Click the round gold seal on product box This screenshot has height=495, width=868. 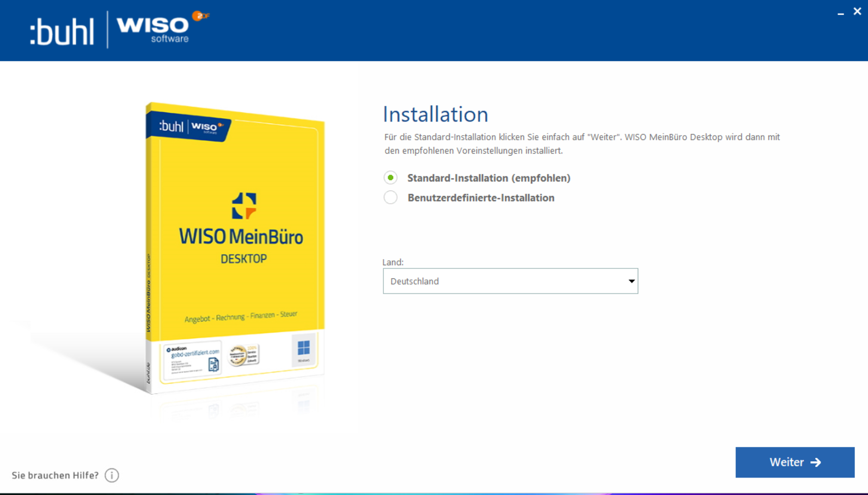(x=239, y=356)
